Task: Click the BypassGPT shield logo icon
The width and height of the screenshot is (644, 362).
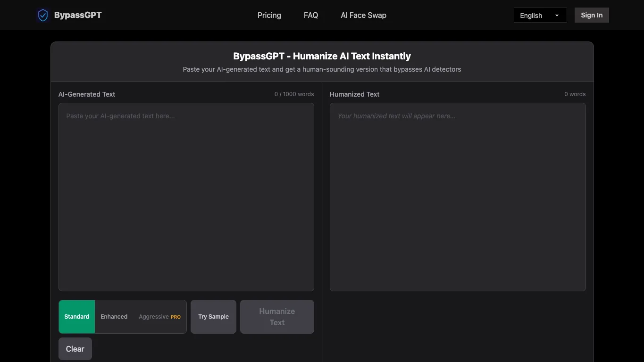Action: click(43, 15)
